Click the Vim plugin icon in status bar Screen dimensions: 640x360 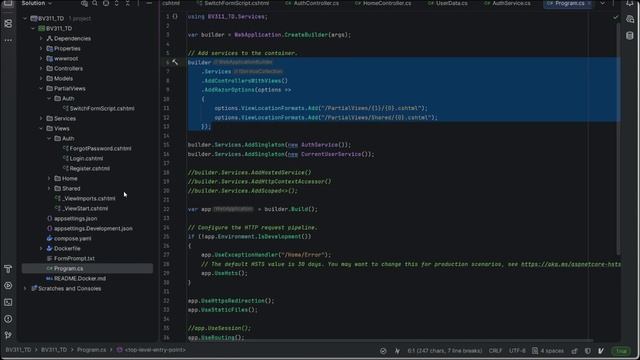[601, 351]
